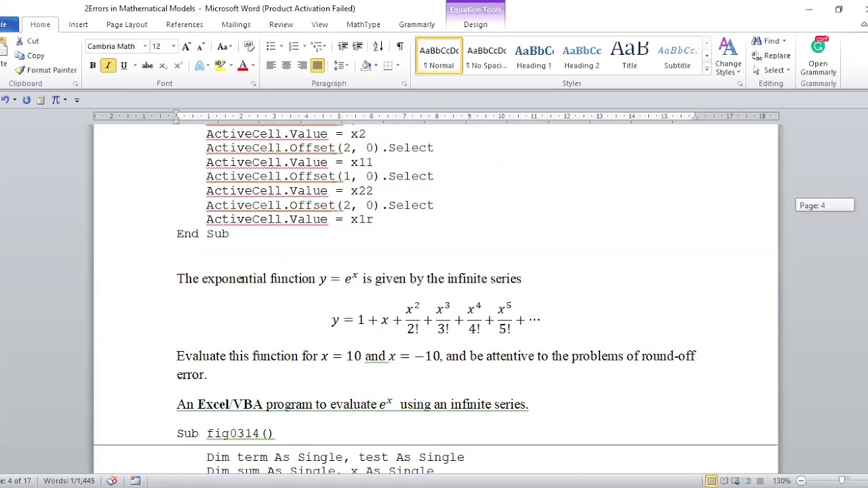868x488 pixels.
Task: Switch to the References tab
Action: (x=184, y=24)
